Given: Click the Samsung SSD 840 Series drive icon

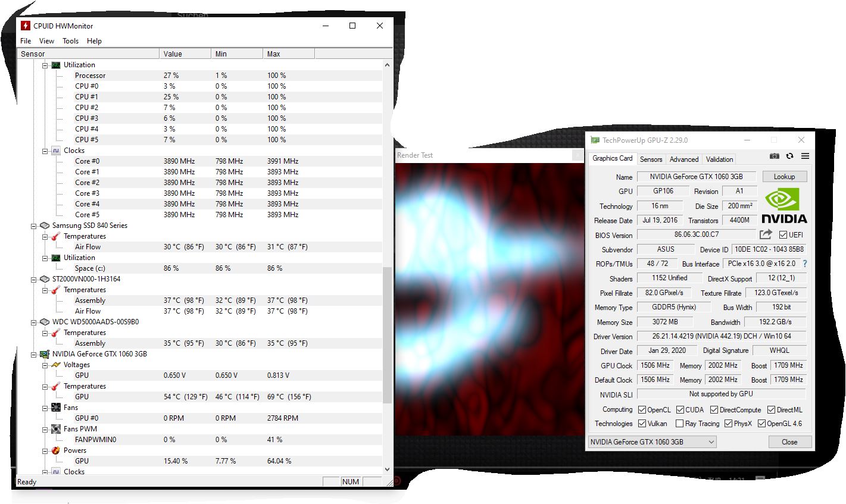Looking at the screenshot, I should tap(44, 226).
